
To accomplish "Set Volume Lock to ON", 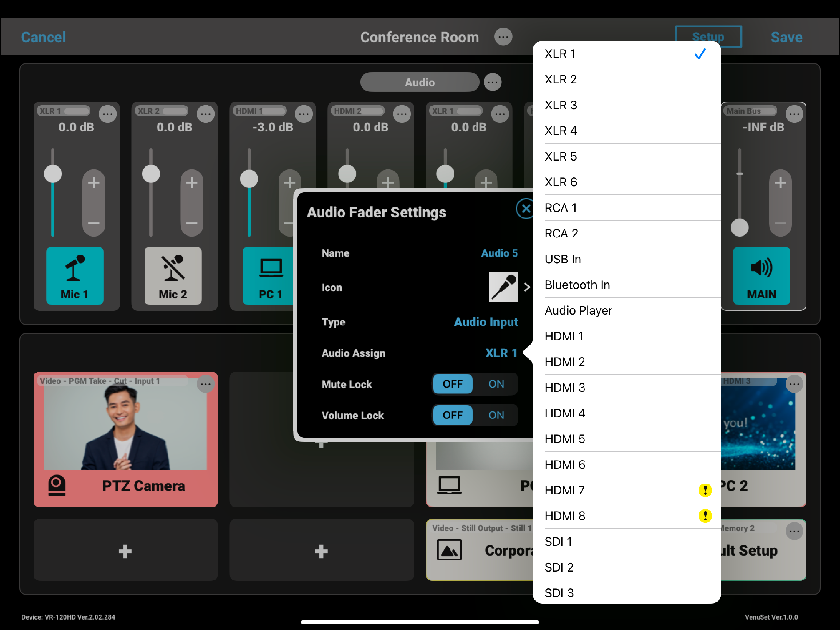I will [496, 415].
